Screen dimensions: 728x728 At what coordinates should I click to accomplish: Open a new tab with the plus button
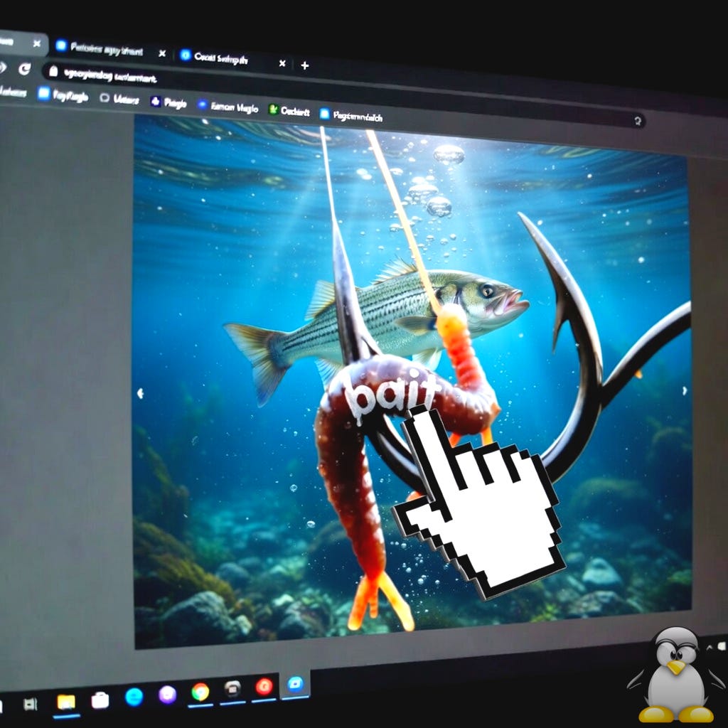(304, 65)
